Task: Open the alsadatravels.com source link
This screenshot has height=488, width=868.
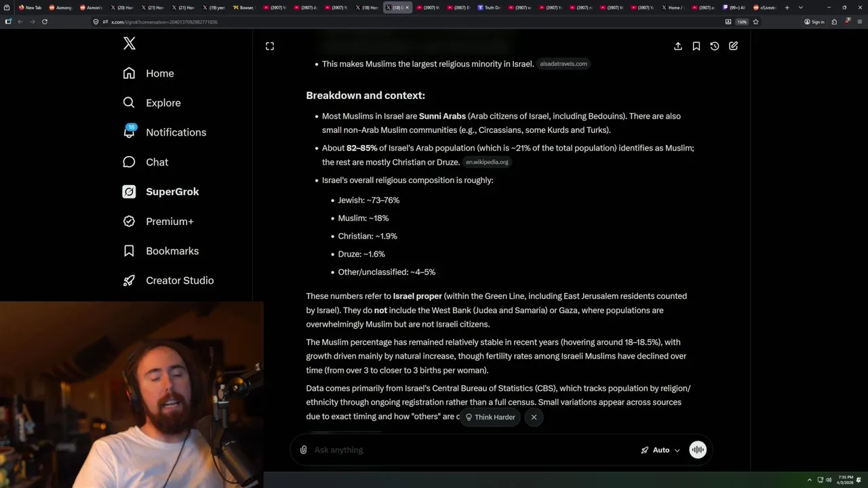Action: (x=564, y=64)
